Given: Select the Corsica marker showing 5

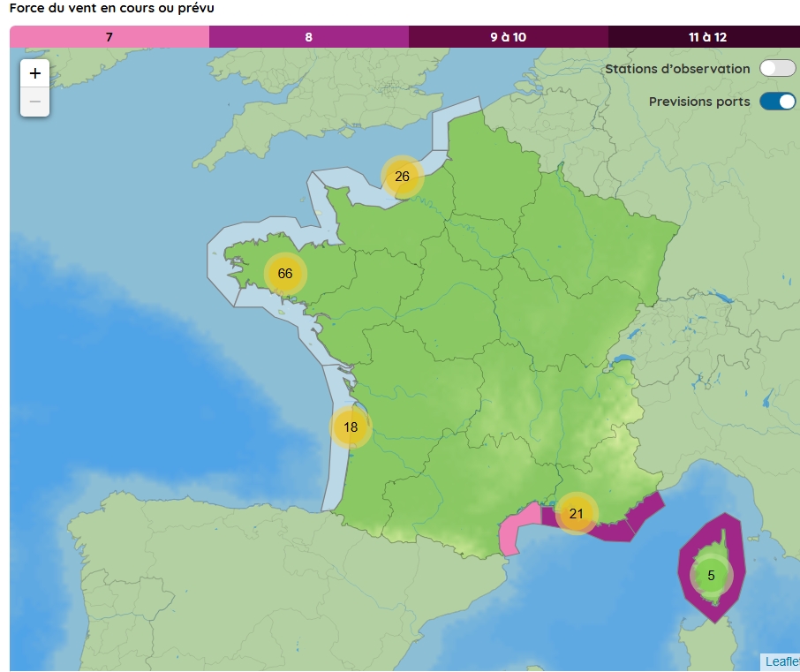Looking at the screenshot, I should click(710, 577).
